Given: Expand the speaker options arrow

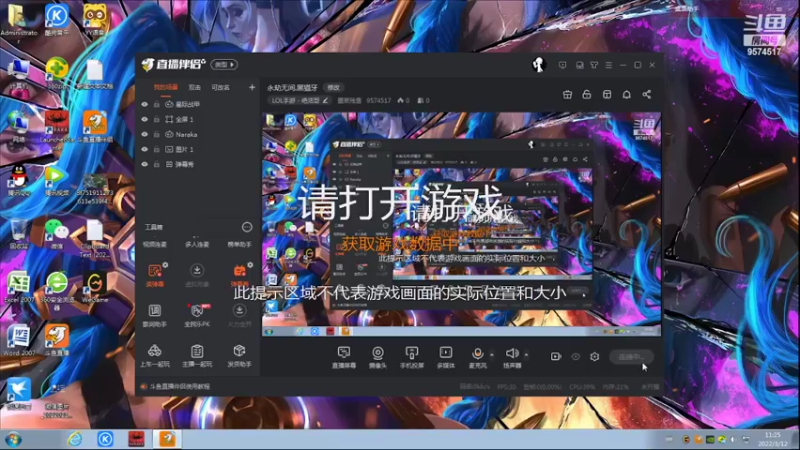Looking at the screenshot, I should point(526,355).
